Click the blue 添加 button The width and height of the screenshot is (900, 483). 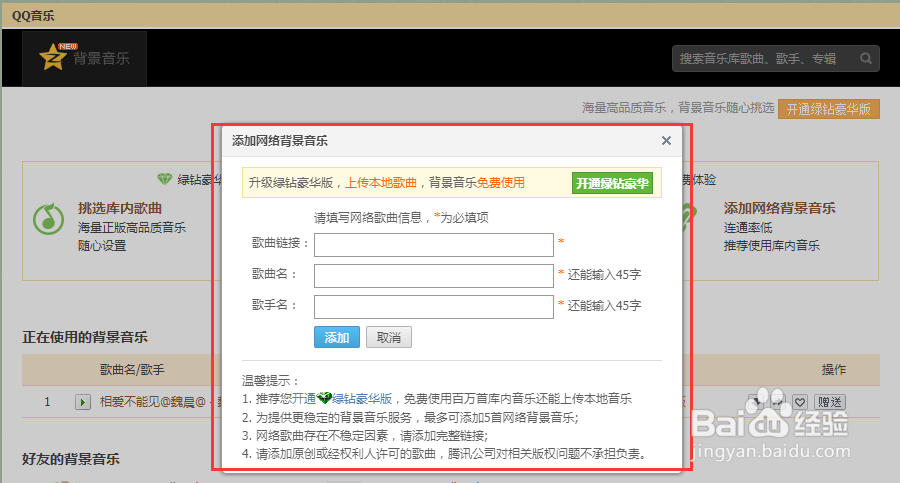[x=337, y=337]
